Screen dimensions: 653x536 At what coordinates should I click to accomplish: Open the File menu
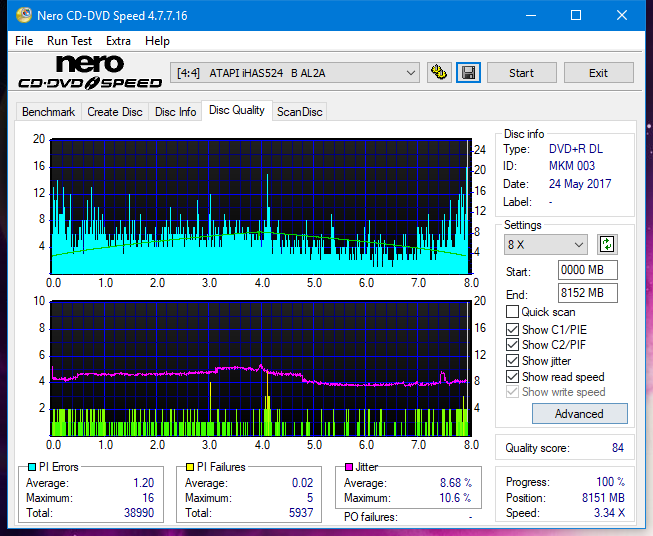24,41
